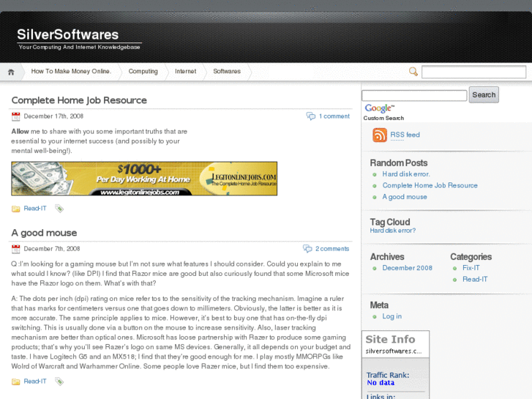Click tag icon under Complete Home Job post

tap(59, 209)
